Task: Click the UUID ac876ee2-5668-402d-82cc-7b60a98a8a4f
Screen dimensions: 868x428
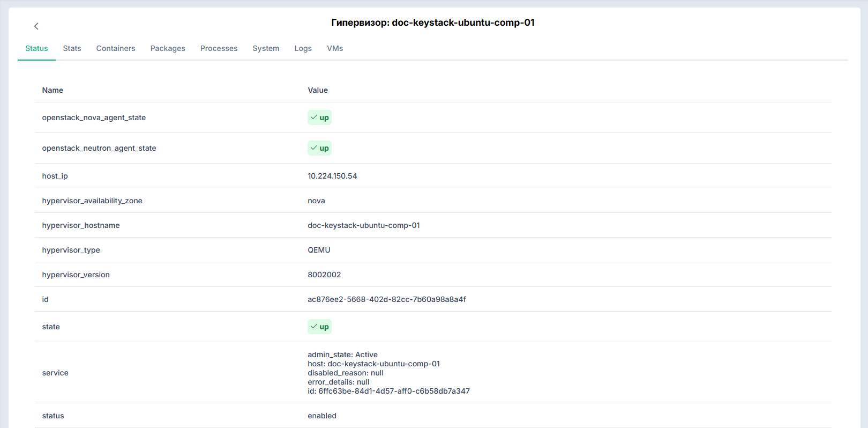Action: coord(387,299)
